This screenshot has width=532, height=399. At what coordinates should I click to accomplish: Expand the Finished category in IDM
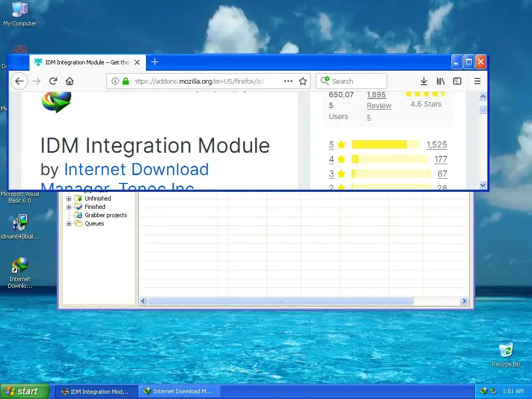69,207
